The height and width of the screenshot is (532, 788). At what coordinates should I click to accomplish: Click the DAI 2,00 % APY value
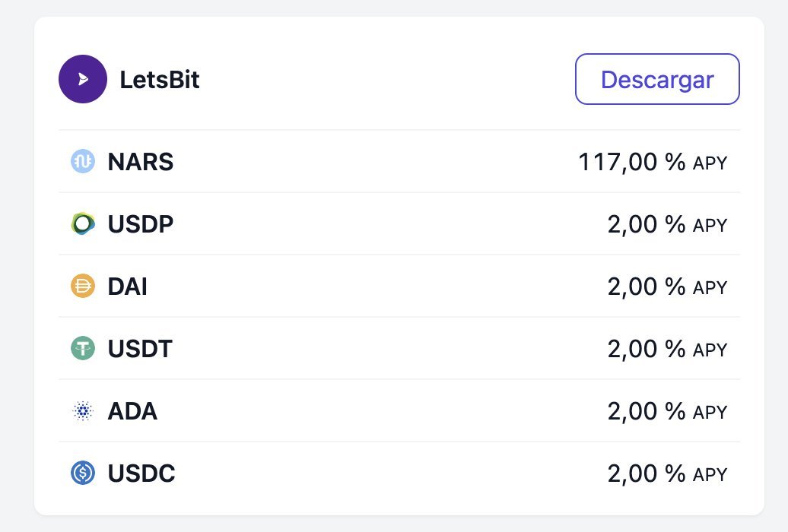[667, 287]
